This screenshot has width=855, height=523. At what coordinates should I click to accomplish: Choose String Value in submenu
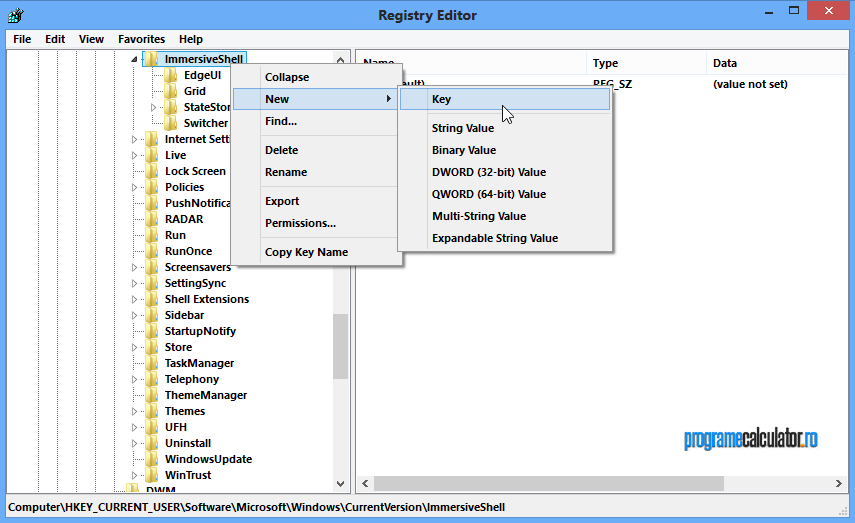[505, 128]
